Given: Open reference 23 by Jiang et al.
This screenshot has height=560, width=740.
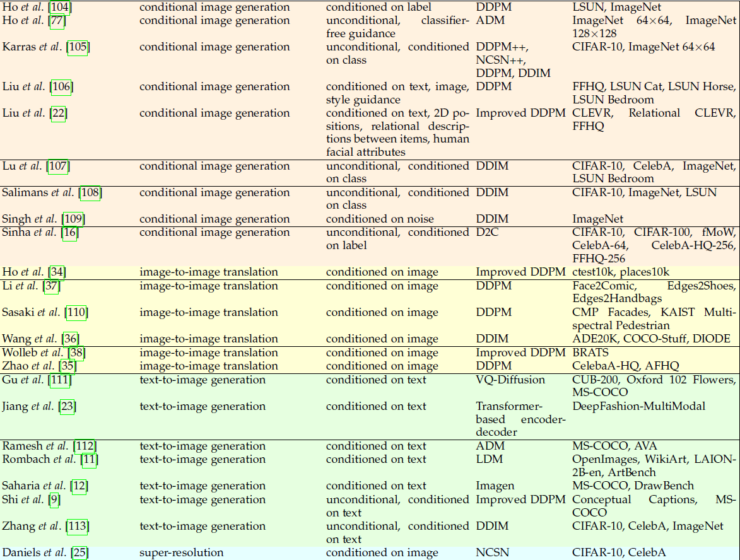Looking at the screenshot, I should pyautogui.click(x=67, y=407).
